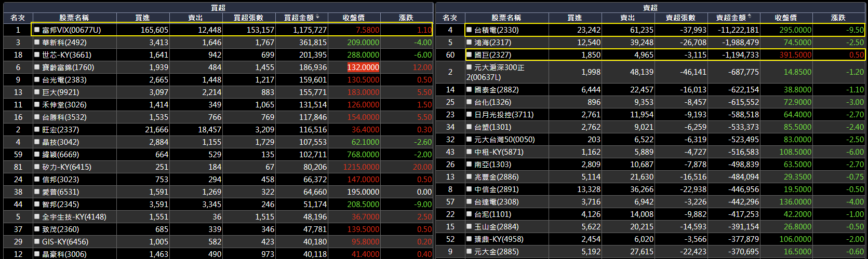Viewport: 868px width, 259px height.
Task: Open the 台泥(1101) row
Action: (x=650, y=214)
